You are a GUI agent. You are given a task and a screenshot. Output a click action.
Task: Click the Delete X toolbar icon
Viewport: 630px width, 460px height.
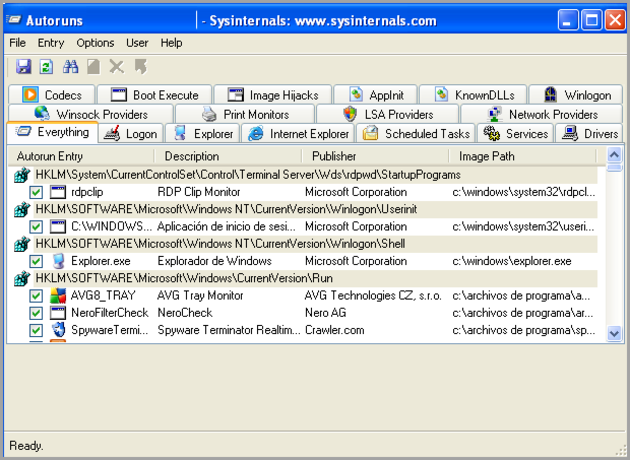117,67
